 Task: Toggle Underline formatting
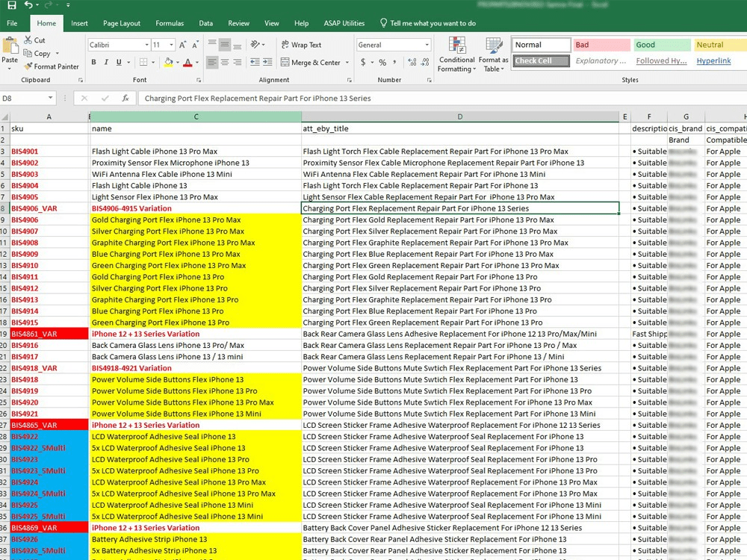pyautogui.click(x=119, y=62)
